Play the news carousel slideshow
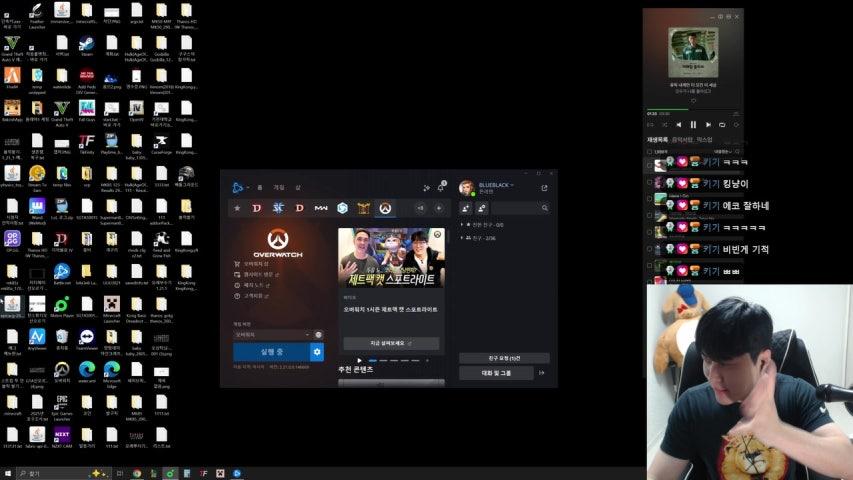Viewport: 853px width, 480px height. click(x=359, y=360)
